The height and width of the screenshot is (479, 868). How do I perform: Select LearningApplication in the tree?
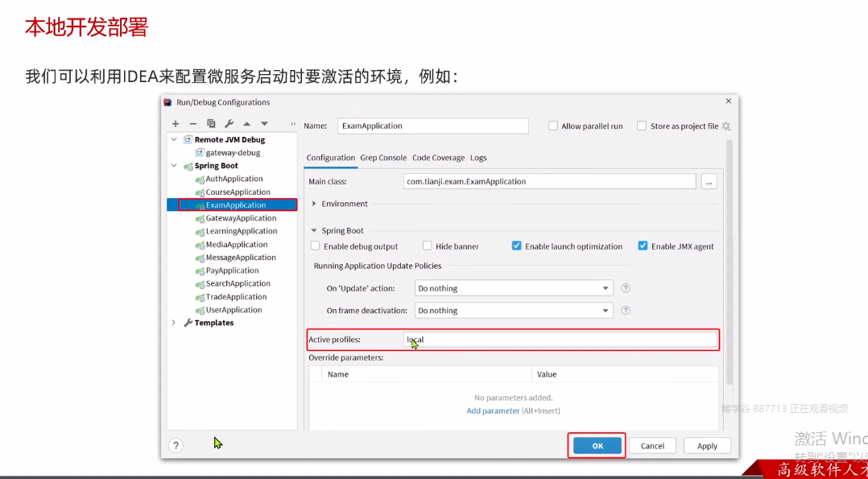pyautogui.click(x=242, y=231)
